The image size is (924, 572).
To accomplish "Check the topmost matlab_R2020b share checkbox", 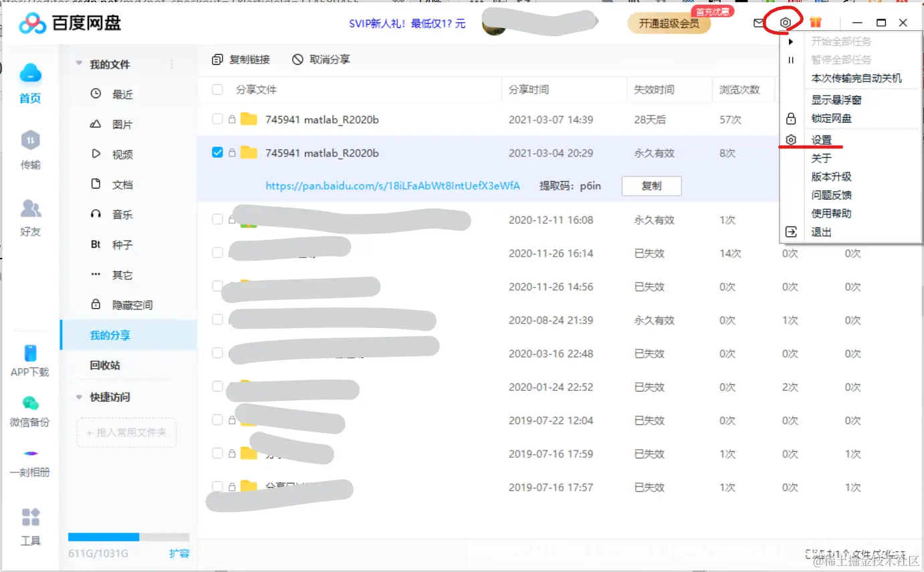I will 217,120.
